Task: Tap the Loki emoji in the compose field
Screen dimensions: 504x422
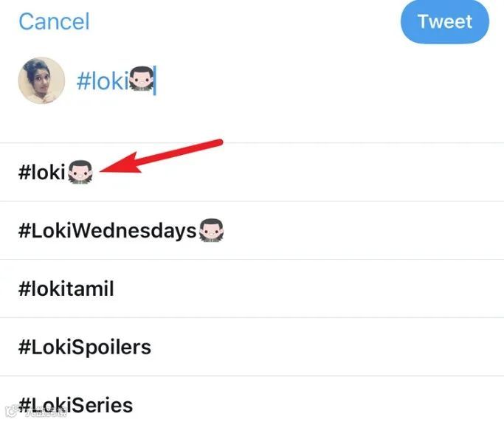Action: tap(141, 80)
